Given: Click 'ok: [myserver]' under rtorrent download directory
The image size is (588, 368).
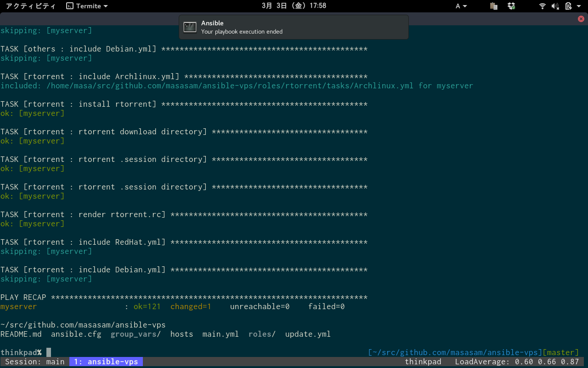Looking at the screenshot, I should coord(32,141).
